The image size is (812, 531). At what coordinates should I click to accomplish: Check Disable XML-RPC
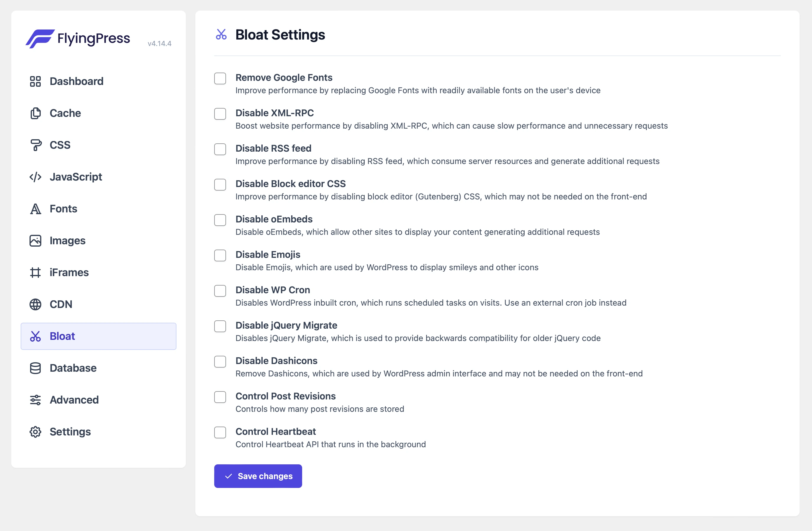click(x=220, y=114)
